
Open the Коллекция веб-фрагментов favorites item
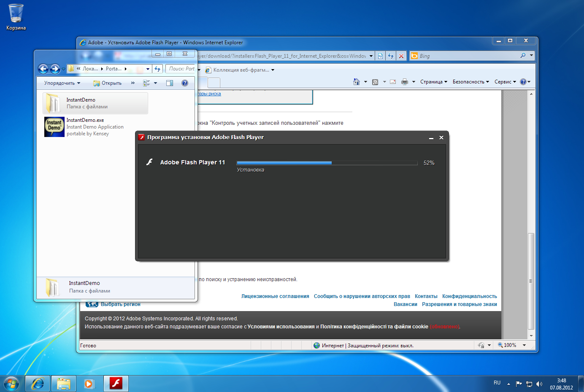click(x=240, y=70)
